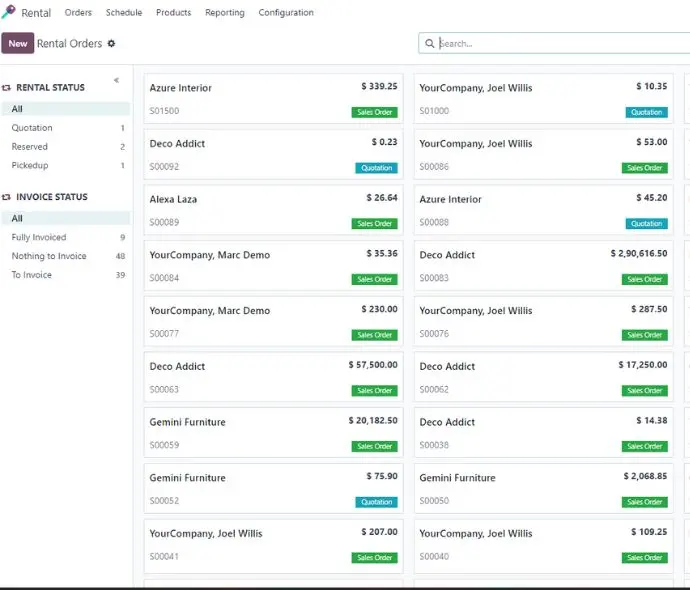Viewport: 690px width, 590px height.
Task: Click the $ 2,90,616.50 amount
Action: click(639, 253)
